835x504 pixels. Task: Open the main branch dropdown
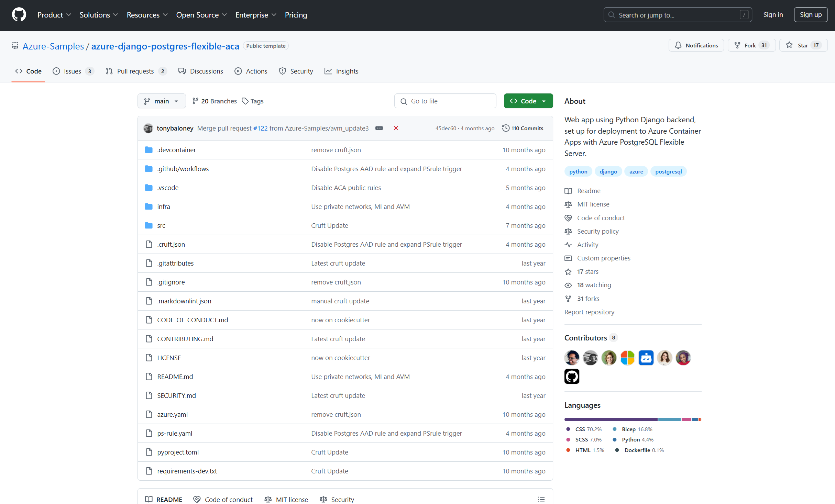click(162, 101)
